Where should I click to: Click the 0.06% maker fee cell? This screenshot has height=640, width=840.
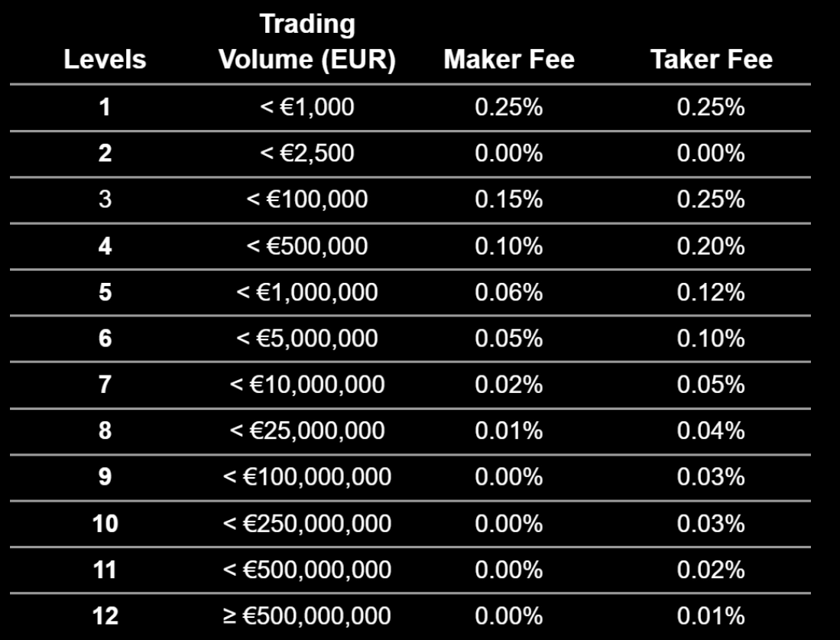click(x=509, y=292)
